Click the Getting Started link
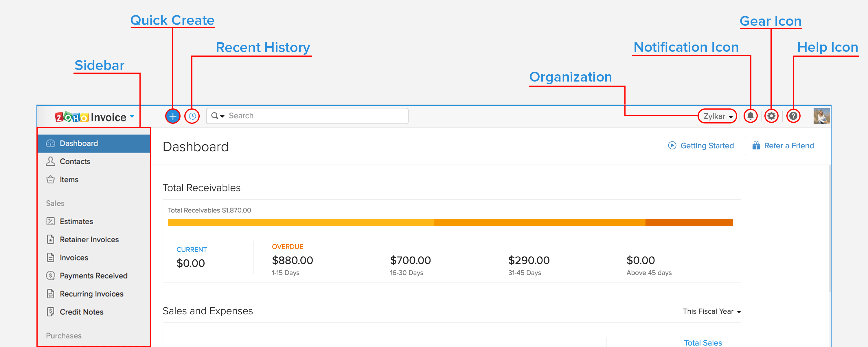868x347 pixels. tap(707, 145)
